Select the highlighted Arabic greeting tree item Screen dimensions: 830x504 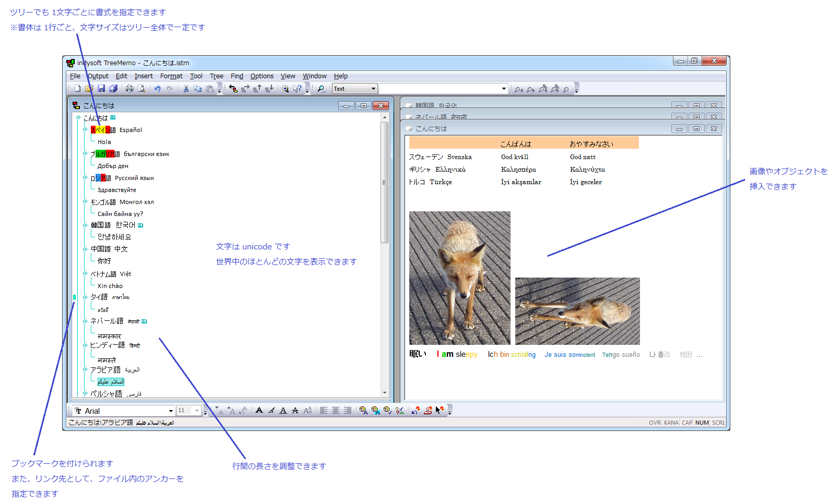[111, 381]
